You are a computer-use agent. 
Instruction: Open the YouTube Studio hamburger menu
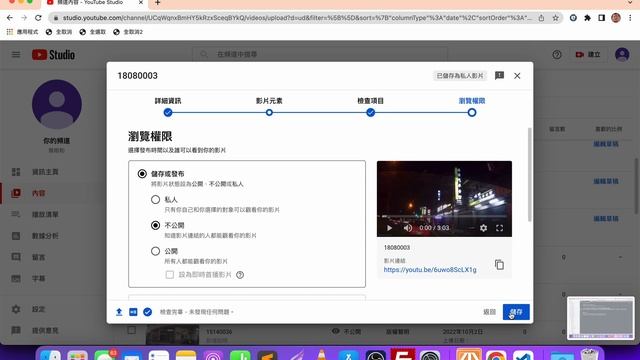16,54
